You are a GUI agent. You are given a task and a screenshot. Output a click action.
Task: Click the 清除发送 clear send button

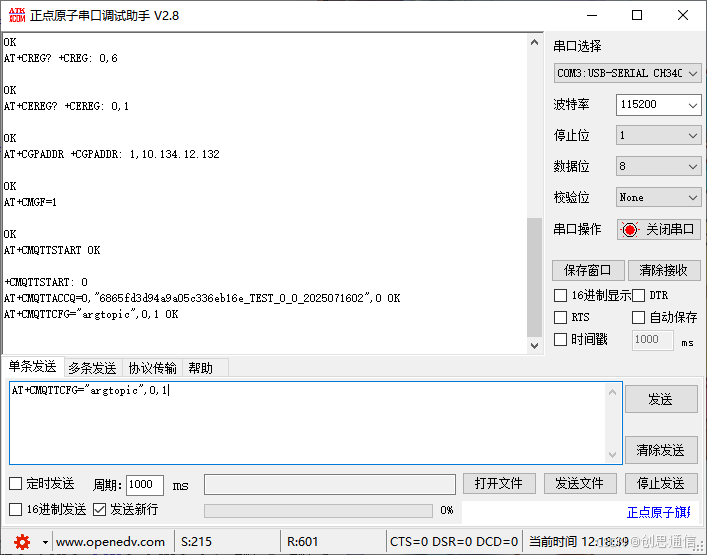pos(661,450)
